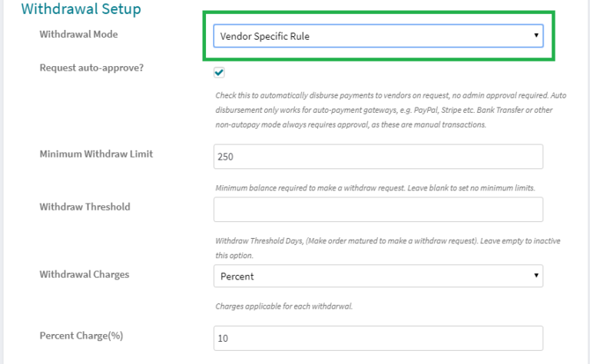Click the Withdraw Threshold Days hint text
This screenshot has height=364, width=590.
click(x=387, y=248)
